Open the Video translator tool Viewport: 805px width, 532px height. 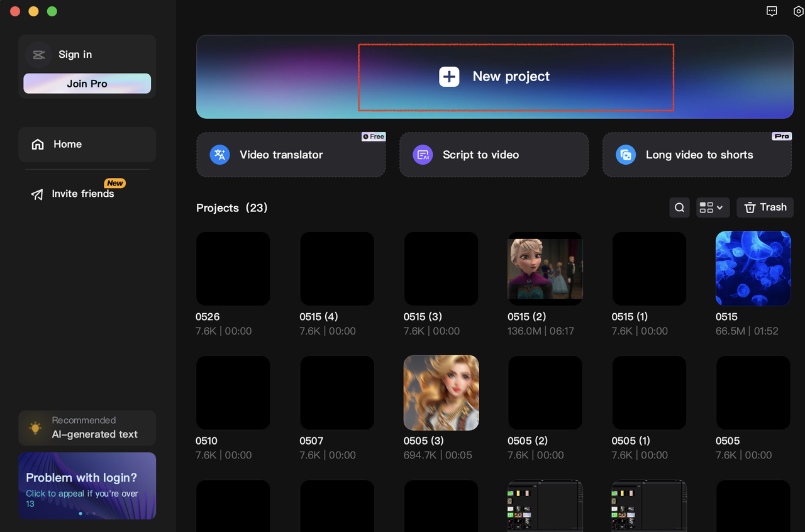290,154
